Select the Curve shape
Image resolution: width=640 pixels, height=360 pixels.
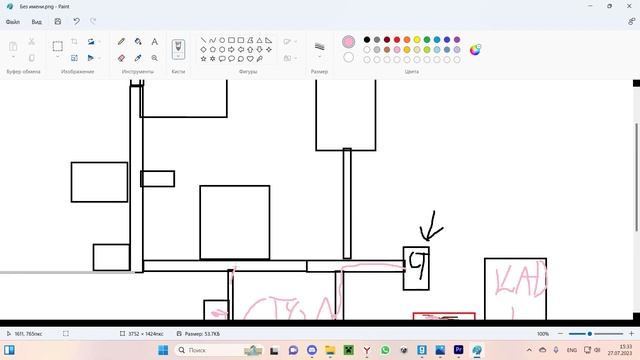[x=213, y=40]
